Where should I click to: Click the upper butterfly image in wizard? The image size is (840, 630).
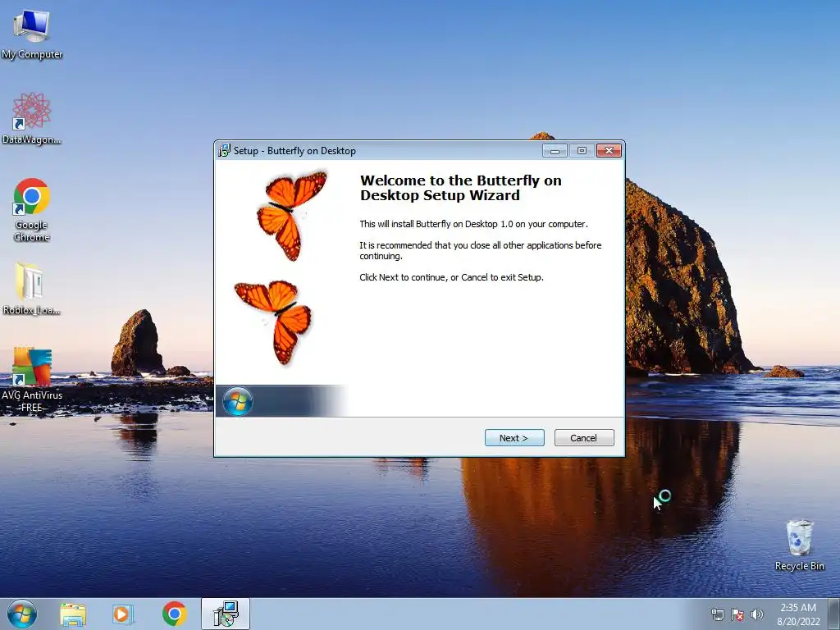[292, 215]
